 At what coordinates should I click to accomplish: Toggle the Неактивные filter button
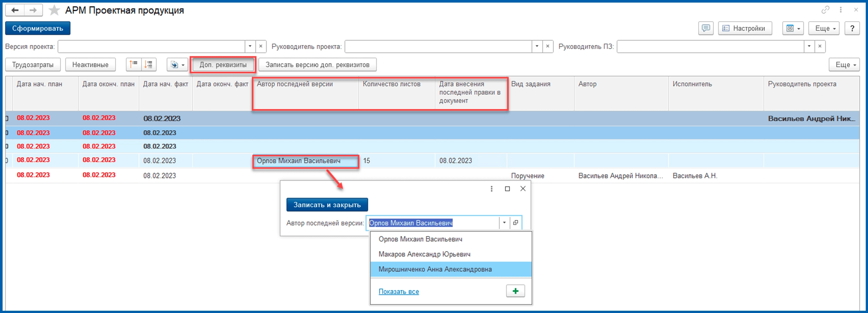(x=90, y=65)
